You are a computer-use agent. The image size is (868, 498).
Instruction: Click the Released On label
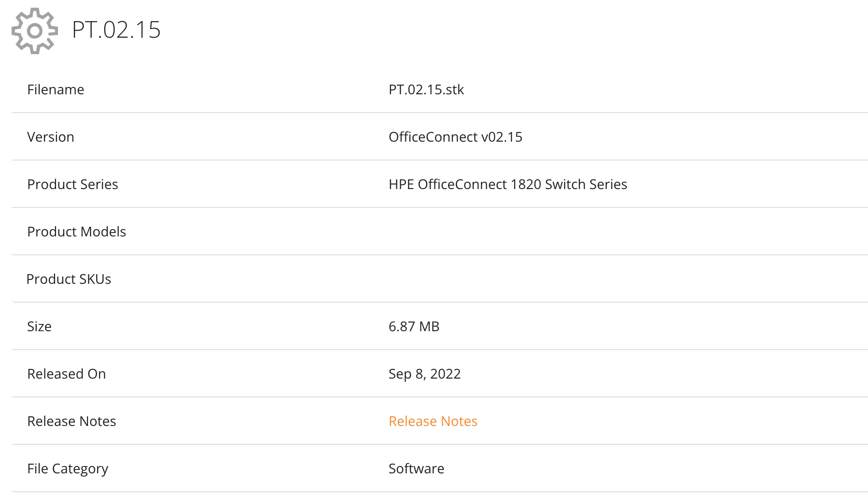66,374
